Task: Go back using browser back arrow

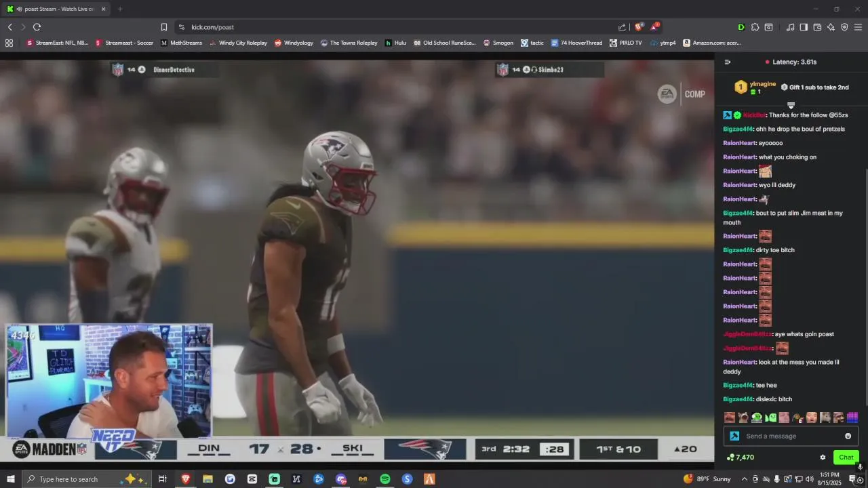Action: coord(9,27)
